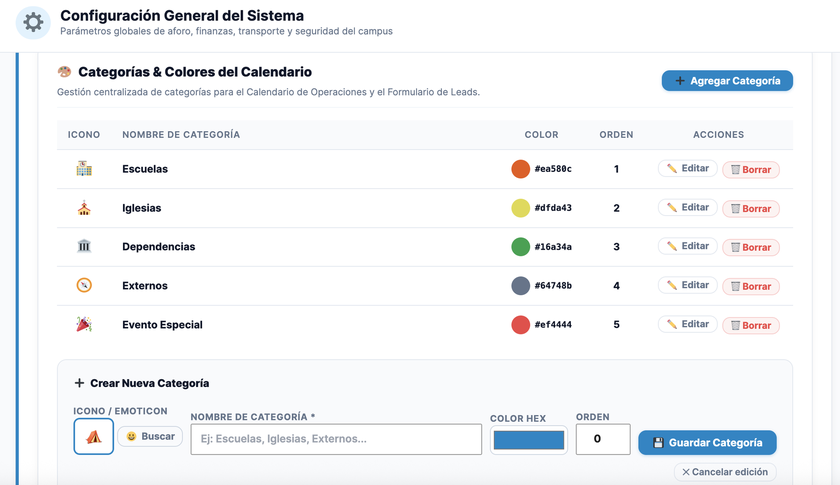Screen dimensions: 840x485
Task: Click order number 5 for Evento Especial
Action: coord(616,325)
